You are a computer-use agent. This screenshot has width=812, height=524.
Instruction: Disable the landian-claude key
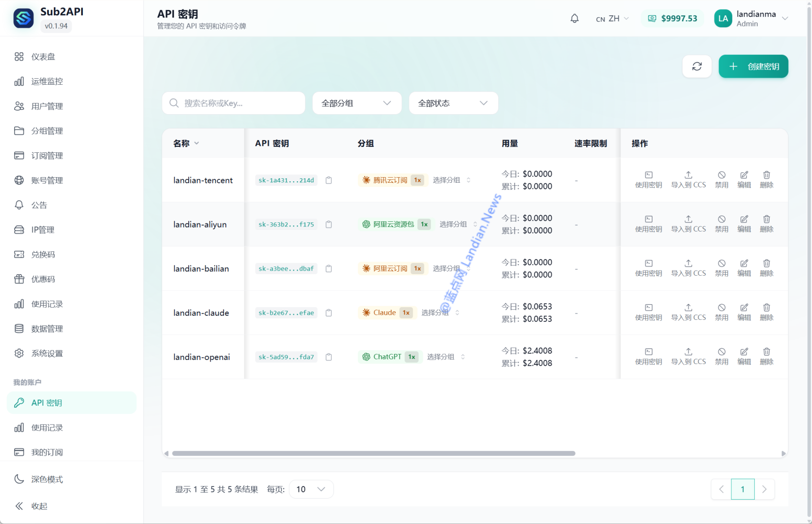pyautogui.click(x=722, y=312)
